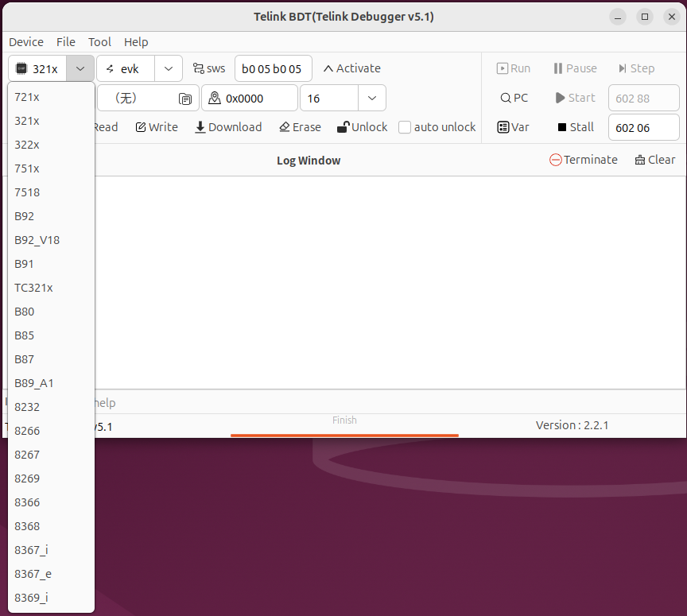Click the 602 06 value field
This screenshot has width=687, height=616.
tap(643, 127)
